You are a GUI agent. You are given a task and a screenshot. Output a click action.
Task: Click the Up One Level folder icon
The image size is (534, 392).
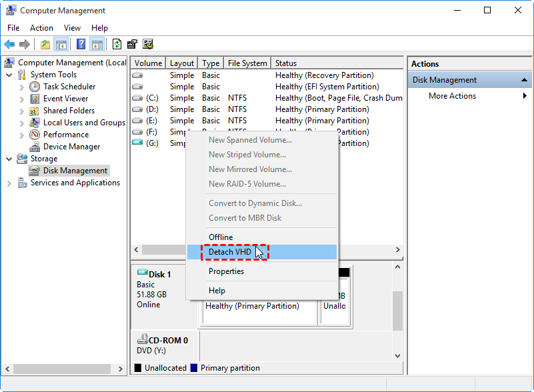45,45
